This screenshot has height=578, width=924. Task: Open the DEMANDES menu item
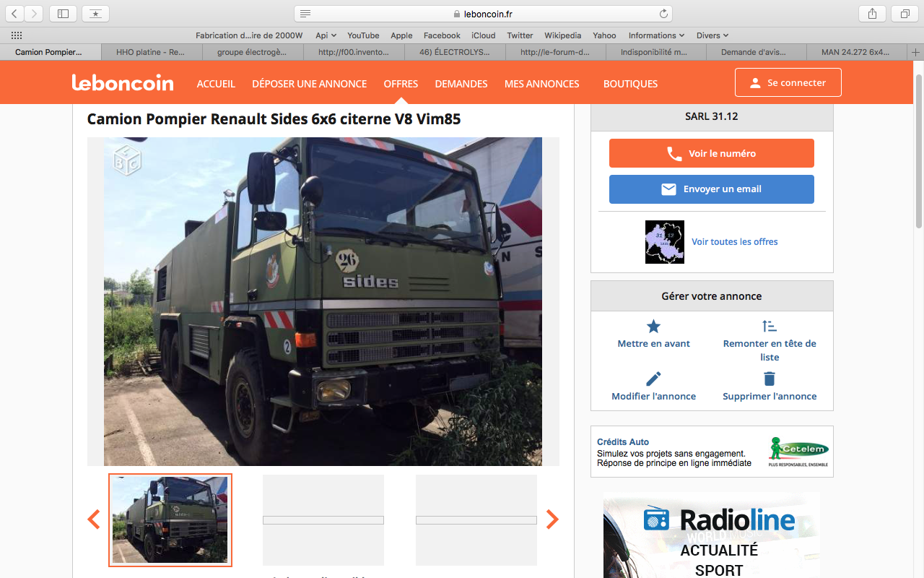[x=461, y=84]
